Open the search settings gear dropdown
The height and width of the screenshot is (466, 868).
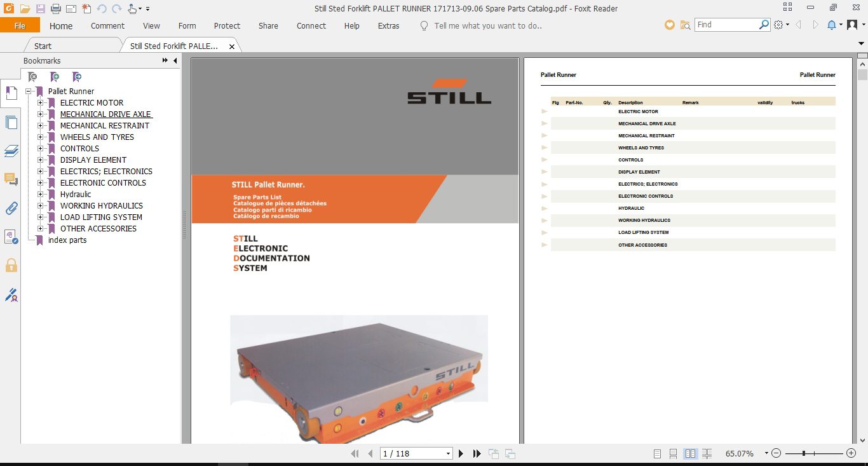[781, 25]
